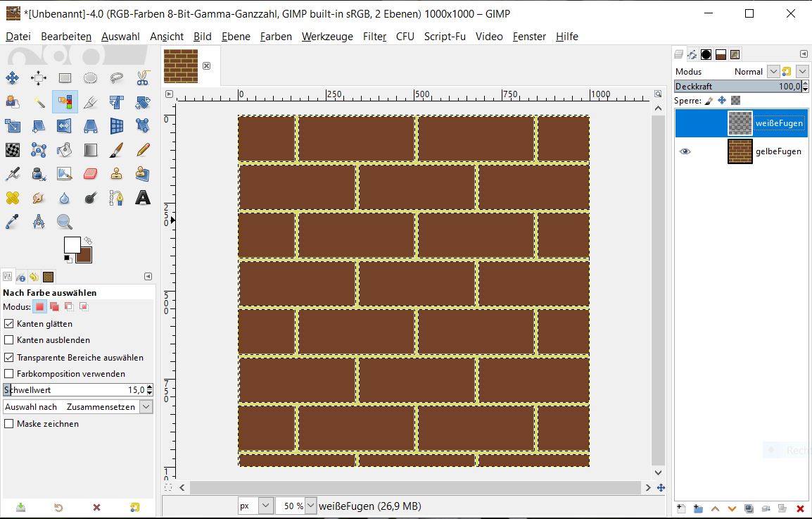Viewport: 812px width, 519px height.
Task: Select the Free Select lasso tool
Action: (x=117, y=78)
